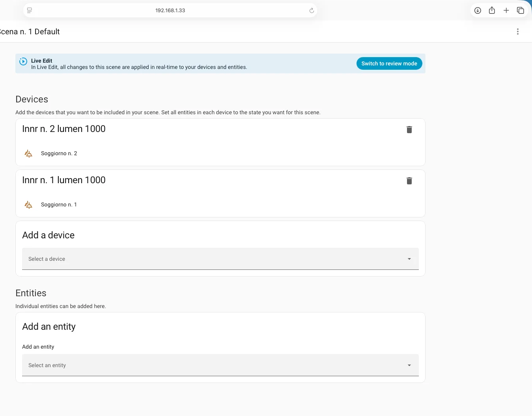
Task: Select the Soggiorno n. 2 entity text
Action: click(59, 153)
